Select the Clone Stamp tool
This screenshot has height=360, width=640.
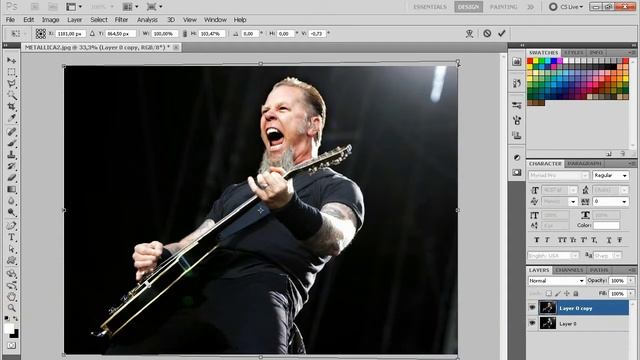click(11, 155)
